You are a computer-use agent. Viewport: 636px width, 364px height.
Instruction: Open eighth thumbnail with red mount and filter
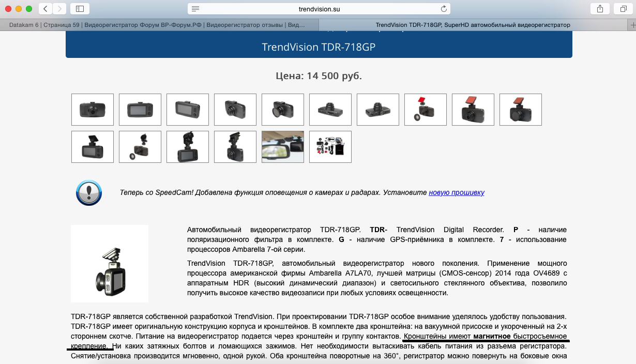[426, 110]
